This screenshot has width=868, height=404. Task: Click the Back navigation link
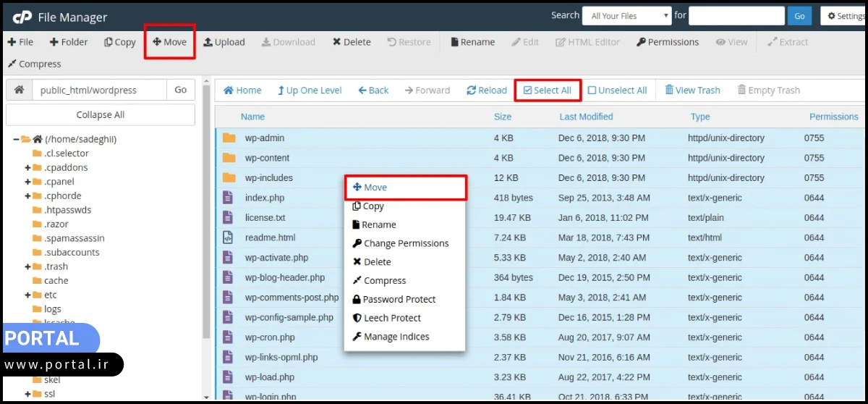pyautogui.click(x=373, y=91)
